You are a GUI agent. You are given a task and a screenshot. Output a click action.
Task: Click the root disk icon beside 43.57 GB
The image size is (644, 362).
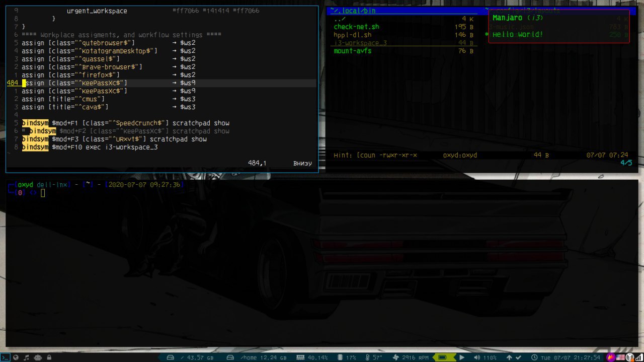click(x=171, y=357)
